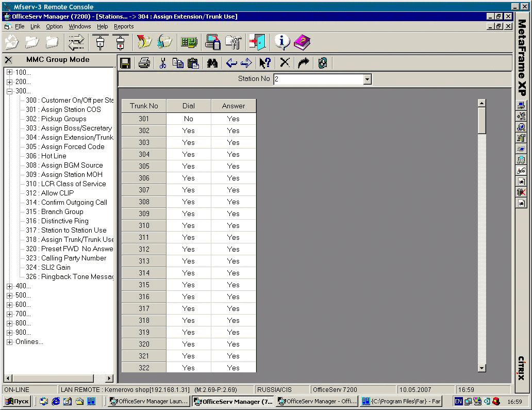Image resolution: width=532 pixels, height=410 pixels.
Task: Open the Help menu
Action: coord(103,26)
